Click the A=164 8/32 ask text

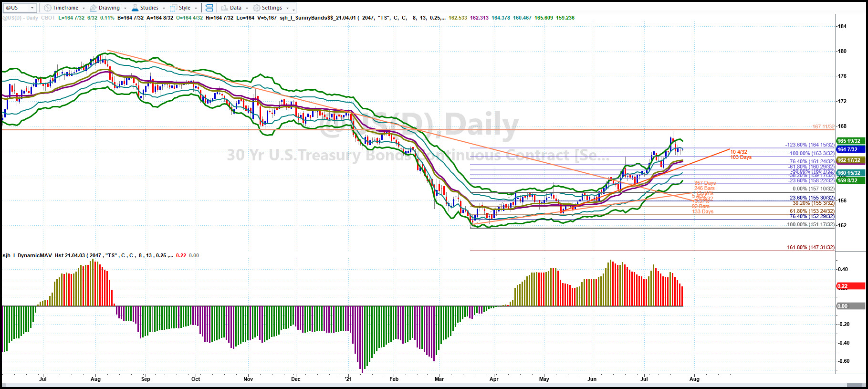[x=160, y=18]
